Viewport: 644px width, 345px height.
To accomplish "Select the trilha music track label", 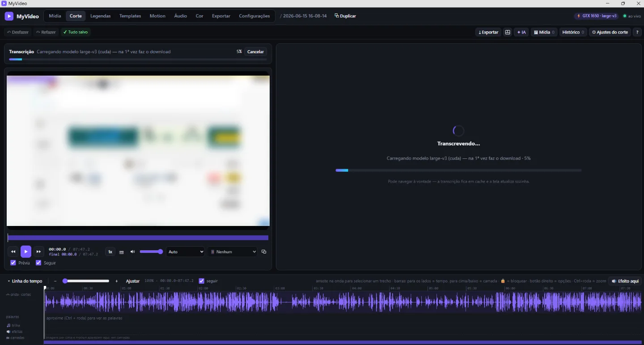I will coord(13,325).
